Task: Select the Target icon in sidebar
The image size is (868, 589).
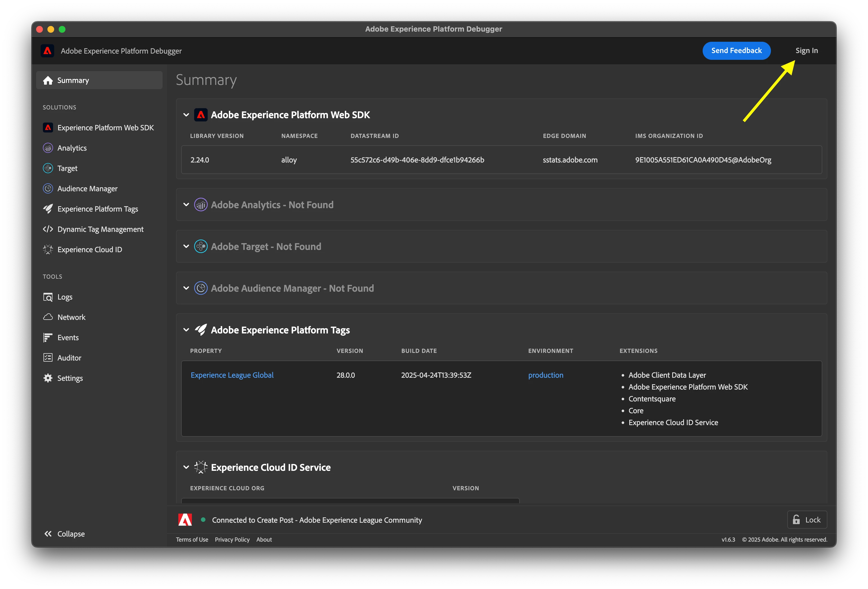Action: point(48,168)
